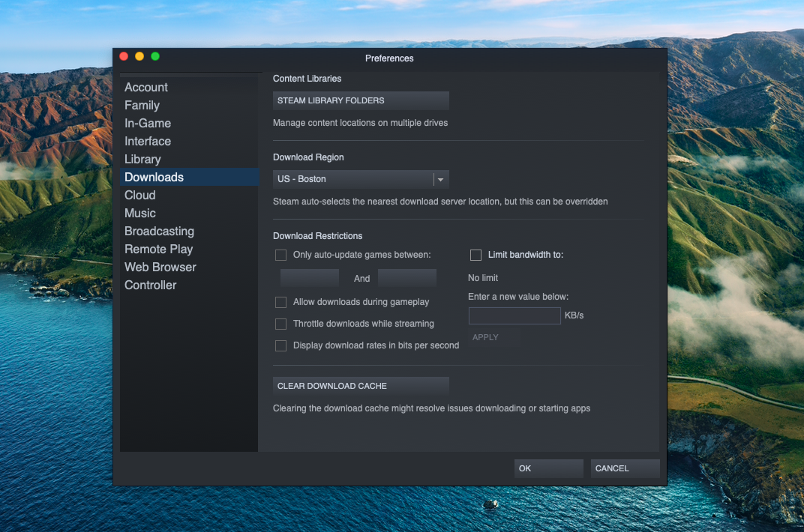Open the auto-update start time dropdown
The image size is (804, 532).
(309, 278)
